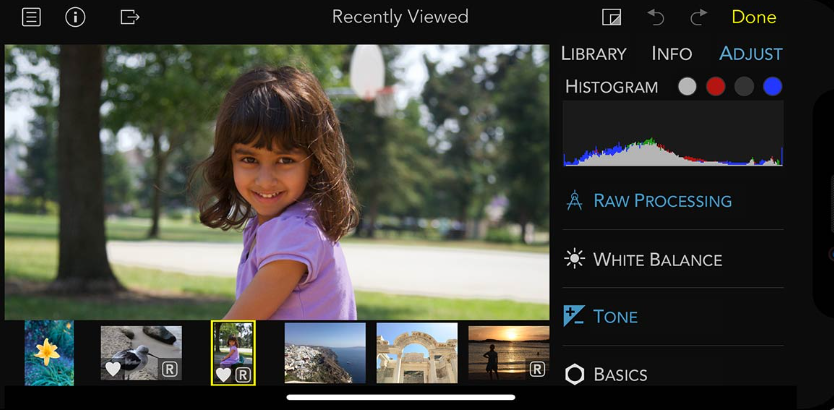The width and height of the screenshot is (834, 410).
Task: Toggle the dark gray histogram channel
Action: tap(744, 86)
